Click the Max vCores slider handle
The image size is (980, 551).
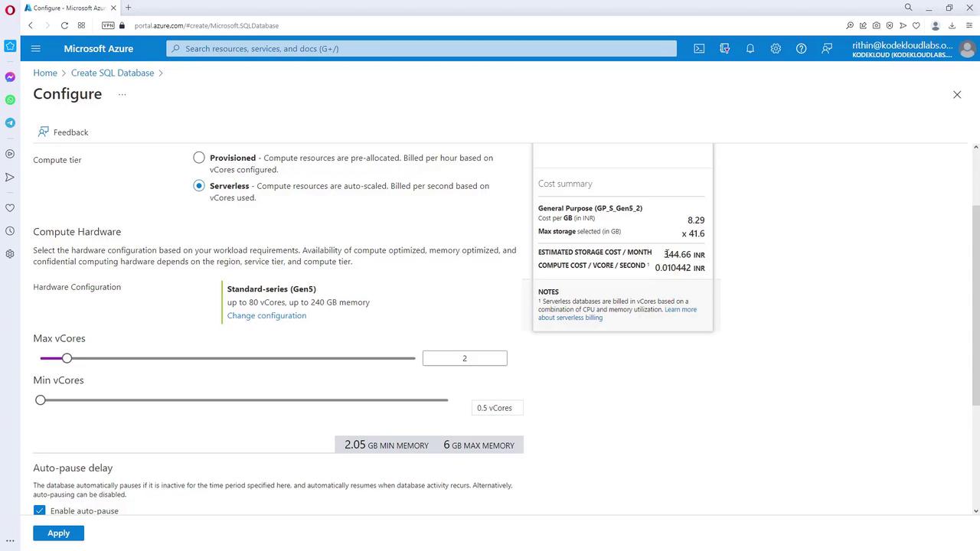pos(67,358)
